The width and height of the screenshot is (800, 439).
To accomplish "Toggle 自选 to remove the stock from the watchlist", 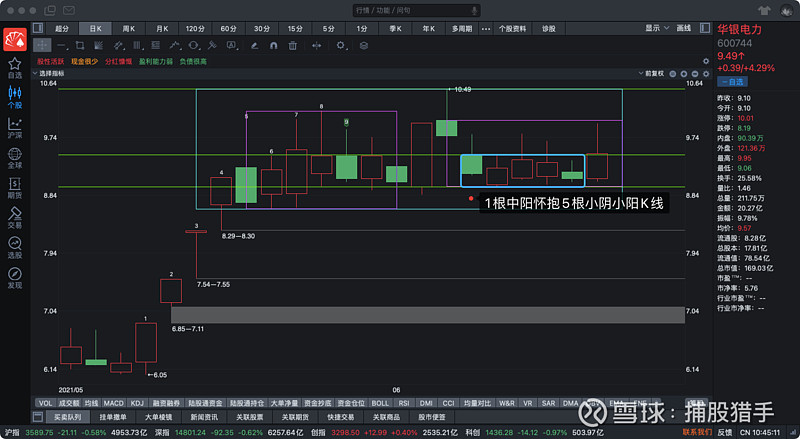I will (x=732, y=82).
